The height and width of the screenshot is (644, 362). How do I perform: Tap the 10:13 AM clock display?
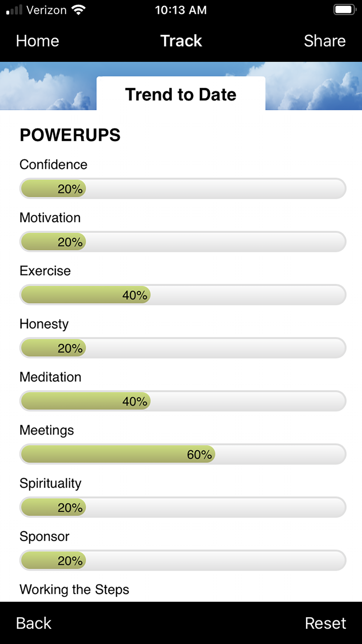[181, 10]
